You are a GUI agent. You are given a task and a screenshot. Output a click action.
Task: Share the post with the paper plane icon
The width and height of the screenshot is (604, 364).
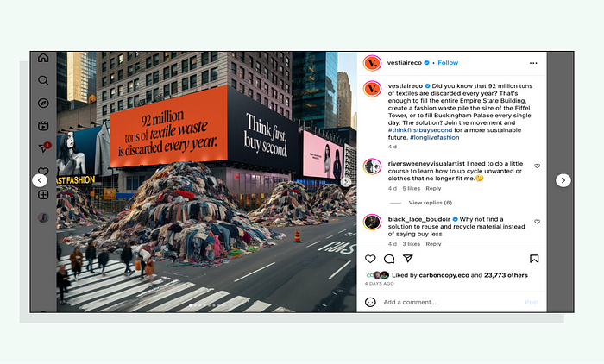(408, 259)
